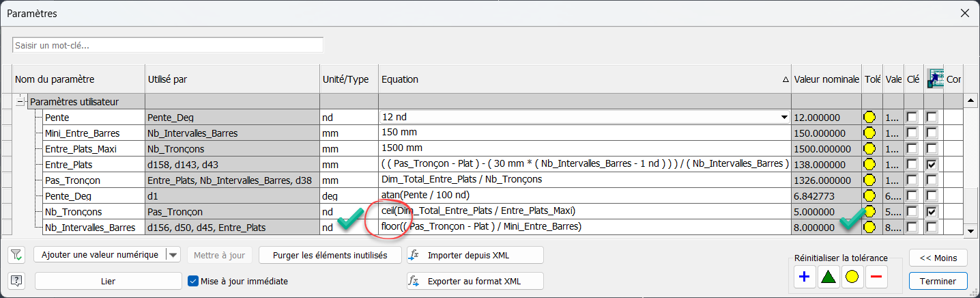Check the Clé box for Nb_Intervalles_Barres
The width and height of the screenshot is (980, 298).
click(912, 227)
